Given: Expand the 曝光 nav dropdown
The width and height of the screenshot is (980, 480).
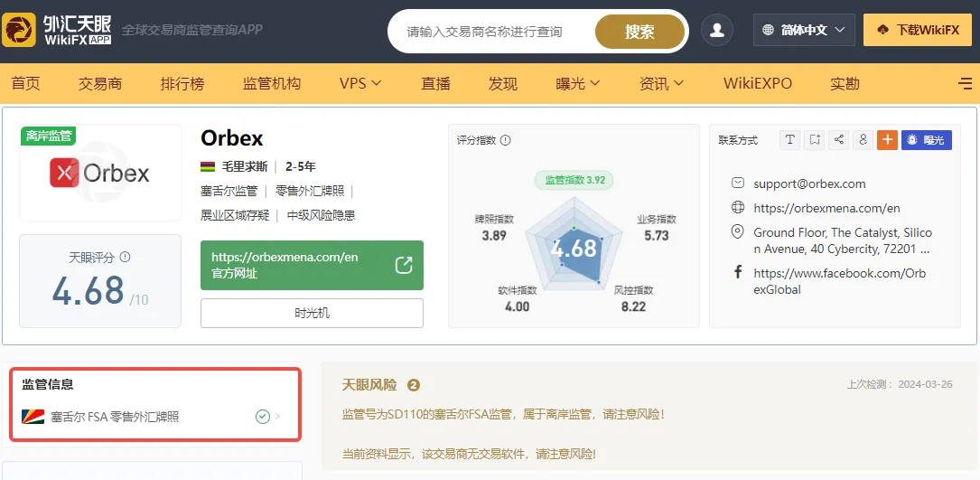Looking at the screenshot, I should [x=577, y=83].
